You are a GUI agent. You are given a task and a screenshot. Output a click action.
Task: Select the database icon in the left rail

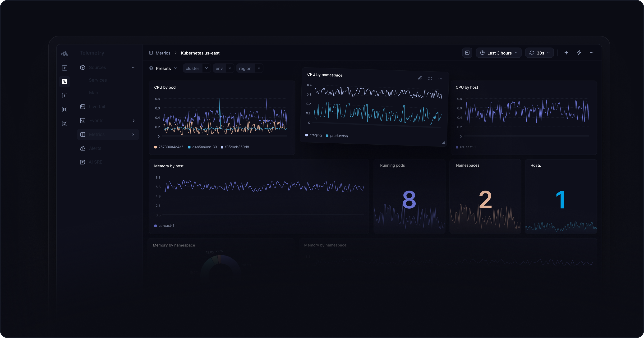(65, 109)
